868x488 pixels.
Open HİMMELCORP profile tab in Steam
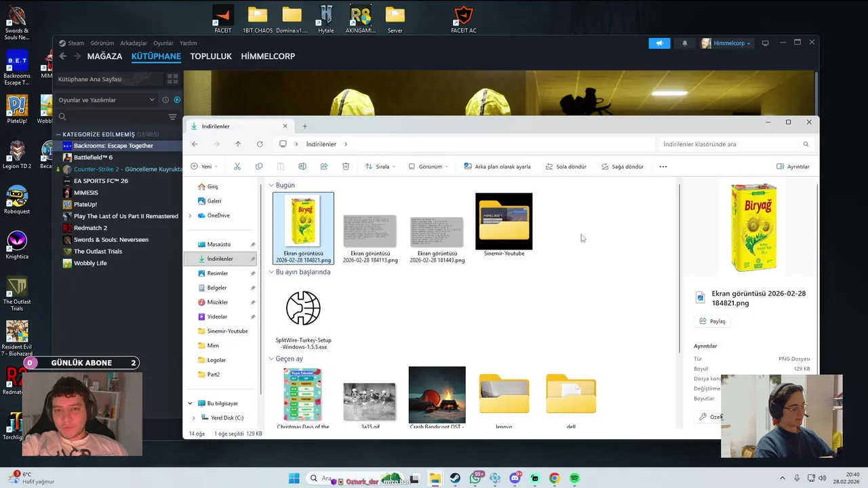click(x=268, y=56)
